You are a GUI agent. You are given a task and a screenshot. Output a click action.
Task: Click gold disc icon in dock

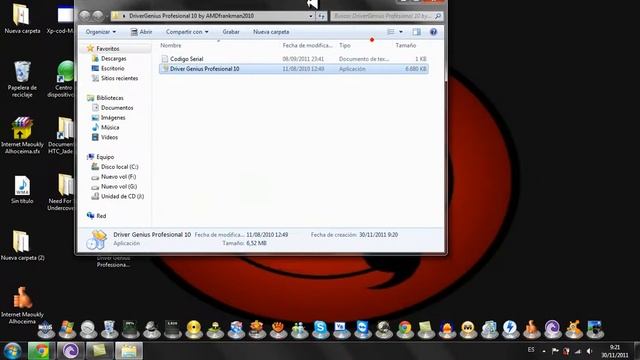pos(194,329)
